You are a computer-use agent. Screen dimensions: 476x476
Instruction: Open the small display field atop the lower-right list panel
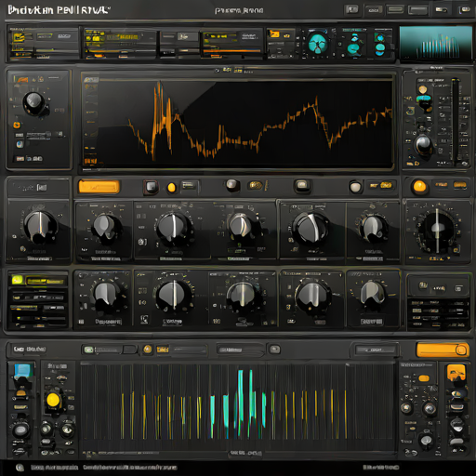[438, 286]
